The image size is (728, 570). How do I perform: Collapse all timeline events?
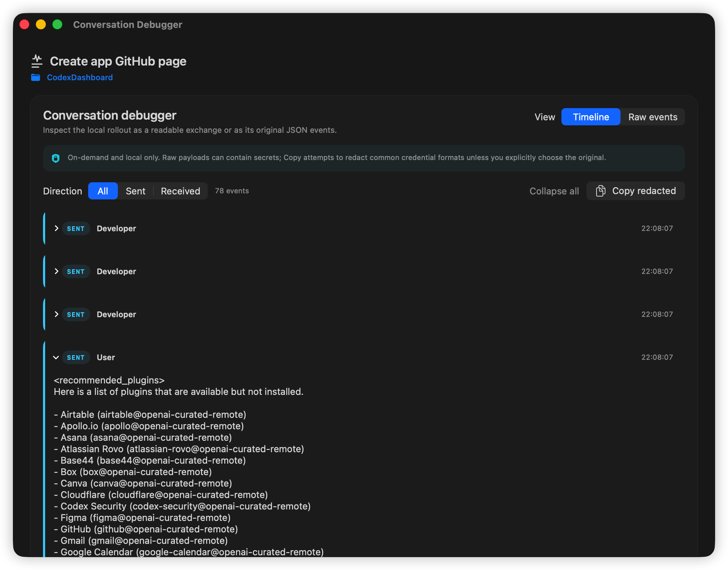coord(554,191)
